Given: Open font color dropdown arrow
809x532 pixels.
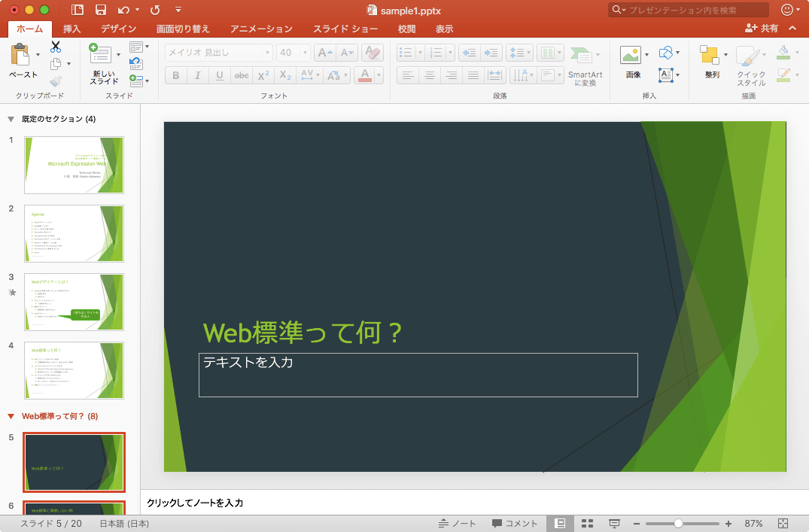Looking at the screenshot, I should tap(379, 75).
